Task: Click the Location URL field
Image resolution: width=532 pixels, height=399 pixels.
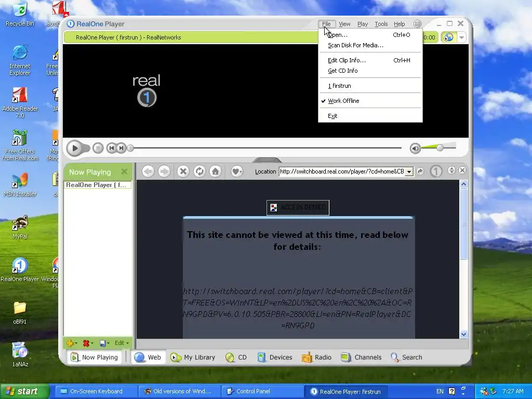Action: coord(342,171)
